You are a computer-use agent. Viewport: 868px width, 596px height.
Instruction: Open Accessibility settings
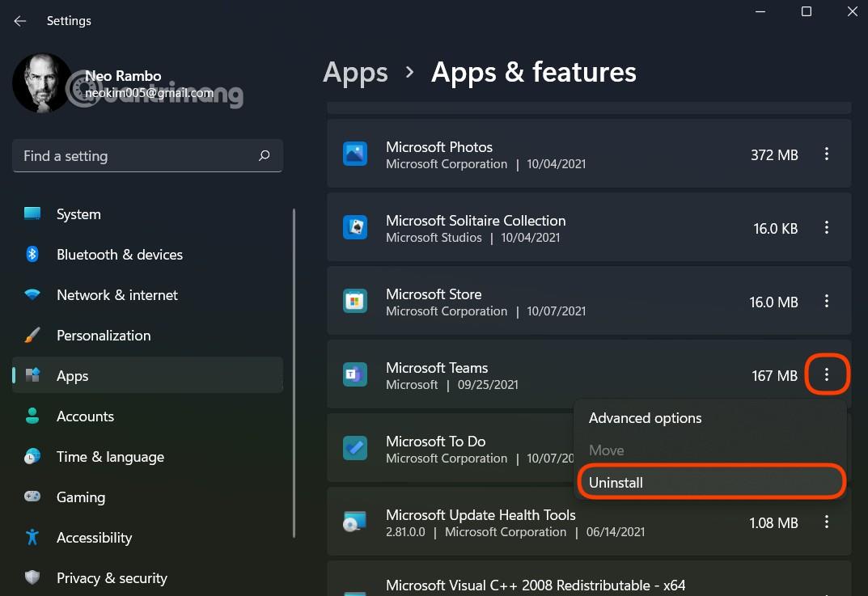pos(94,538)
